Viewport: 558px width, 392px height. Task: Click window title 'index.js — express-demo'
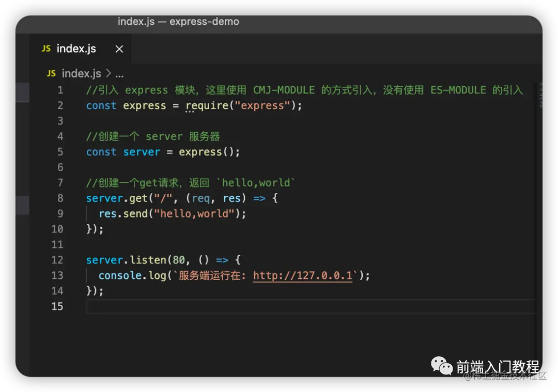pyautogui.click(x=178, y=22)
